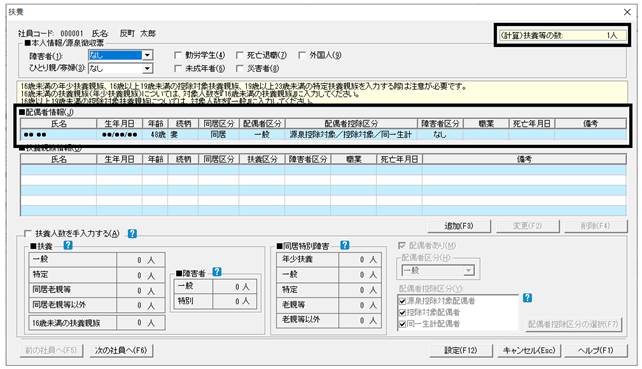Screen dimensions: 642x369
Task: Click the 設定(F12) button
Action: point(461,350)
